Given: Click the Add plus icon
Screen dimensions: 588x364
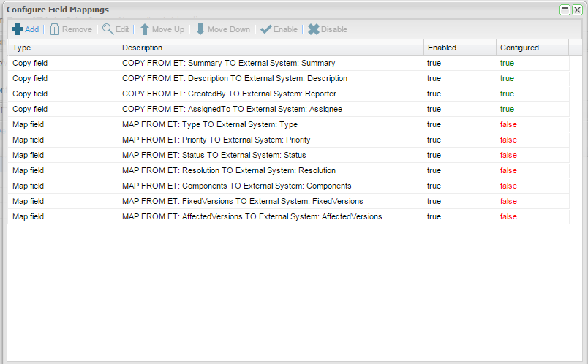Looking at the screenshot, I should (x=18, y=29).
